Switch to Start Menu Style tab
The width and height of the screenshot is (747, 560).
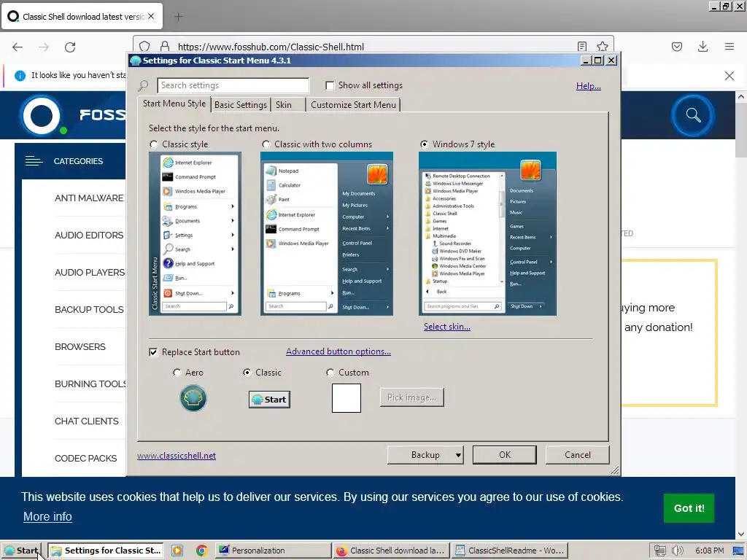174,104
